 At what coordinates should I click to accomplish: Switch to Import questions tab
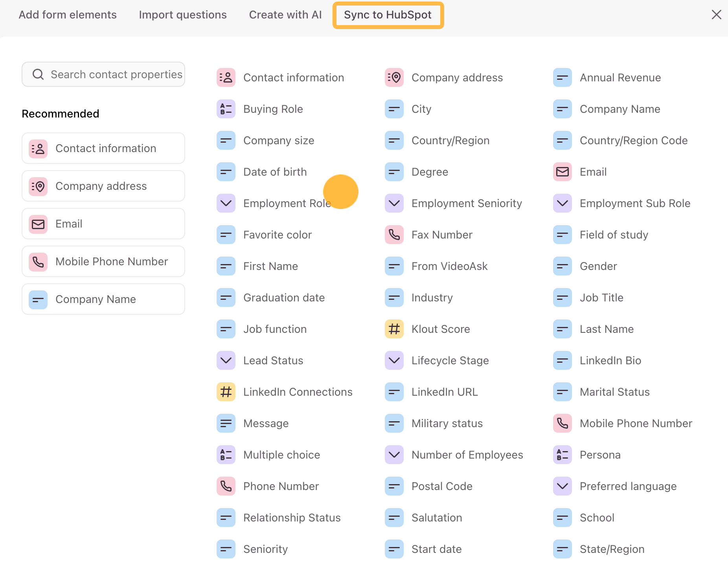tap(183, 15)
